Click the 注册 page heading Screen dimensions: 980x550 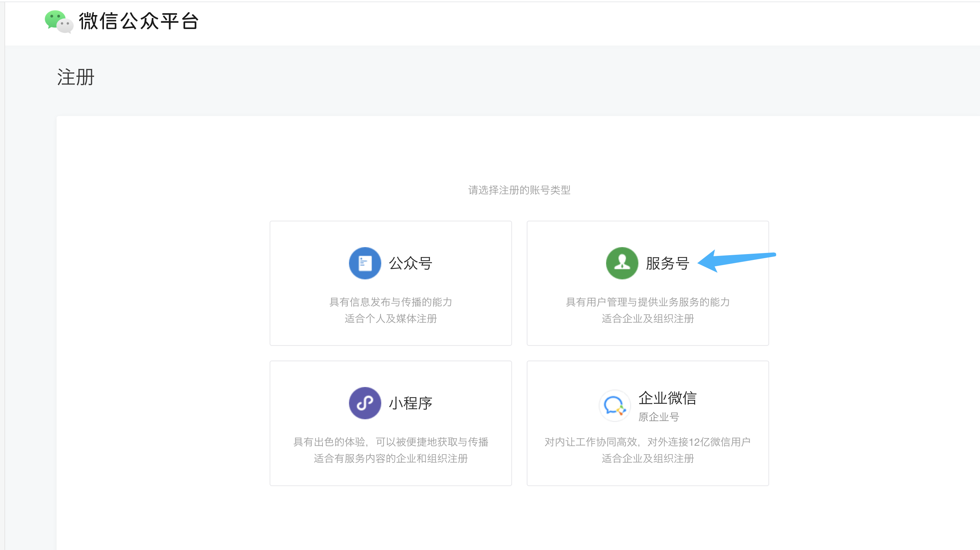(x=76, y=77)
